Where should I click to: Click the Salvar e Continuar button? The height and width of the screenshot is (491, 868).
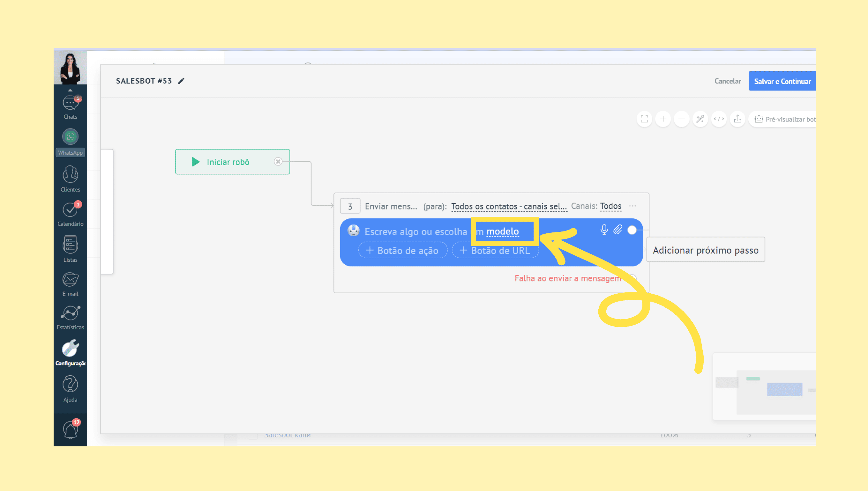(x=782, y=81)
